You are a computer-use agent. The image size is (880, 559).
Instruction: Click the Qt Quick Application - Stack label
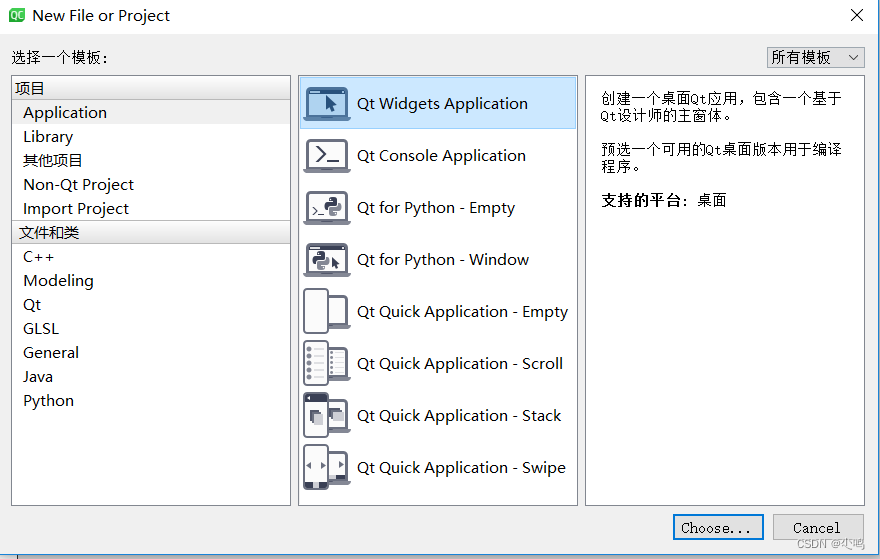pyautogui.click(x=459, y=415)
